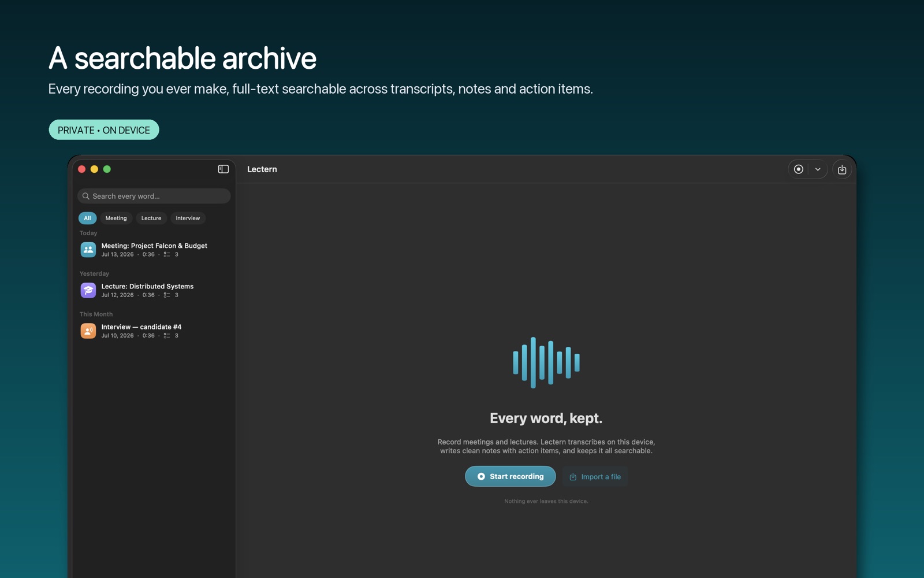Screen dimensions: 924x578
Task: Click the Yesterday section header
Action: point(94,273)
